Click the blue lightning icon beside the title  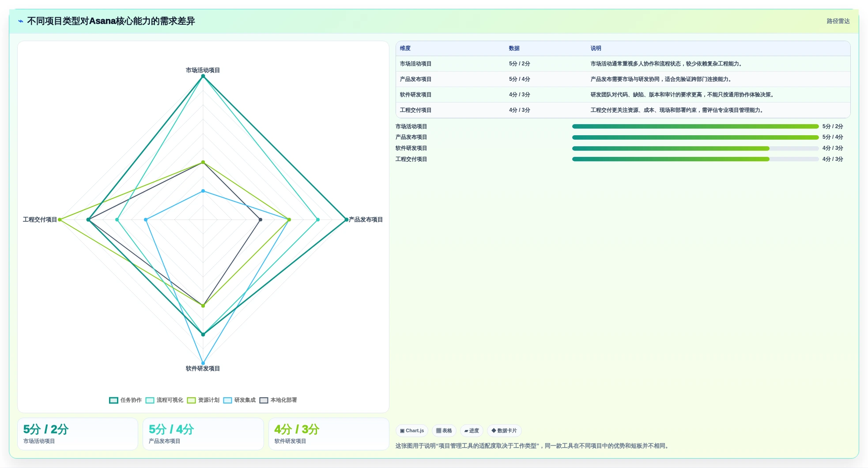[20, 21]
